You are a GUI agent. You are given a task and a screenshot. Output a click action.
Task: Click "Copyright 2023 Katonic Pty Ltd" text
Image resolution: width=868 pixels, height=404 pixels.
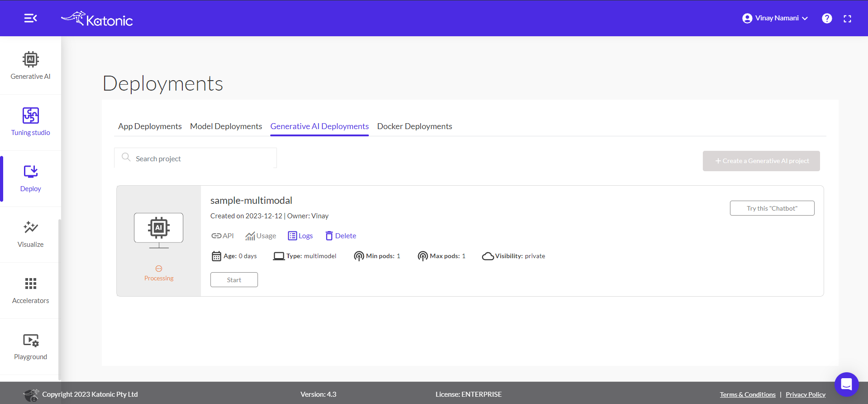(x=90, y=394)
